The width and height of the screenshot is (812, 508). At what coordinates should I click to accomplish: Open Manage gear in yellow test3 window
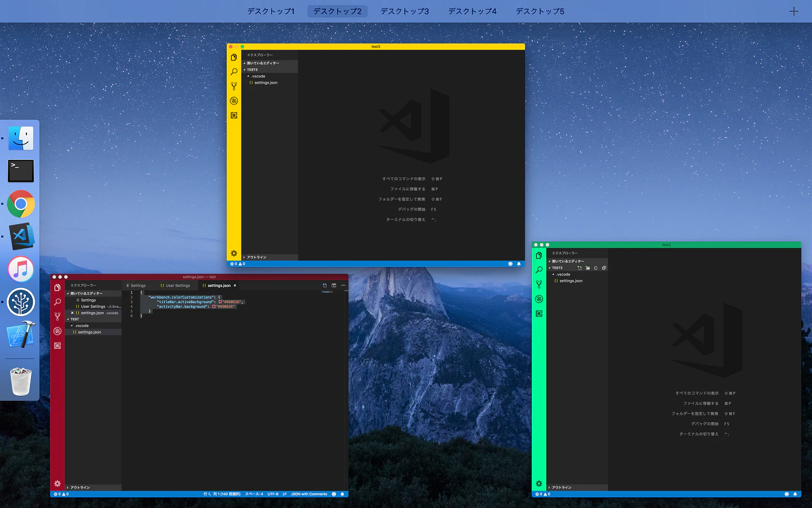click(x=234, y=253)
